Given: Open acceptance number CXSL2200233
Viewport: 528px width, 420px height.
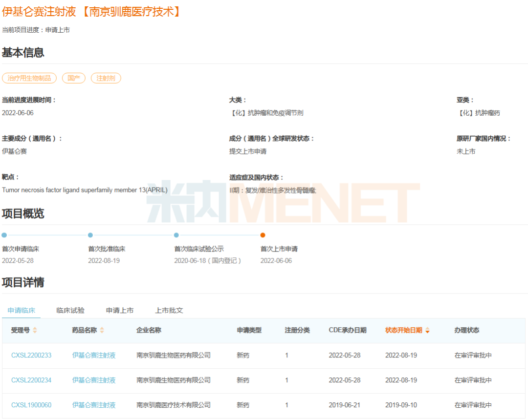Looking at the screenshot, I should (31, 355).
